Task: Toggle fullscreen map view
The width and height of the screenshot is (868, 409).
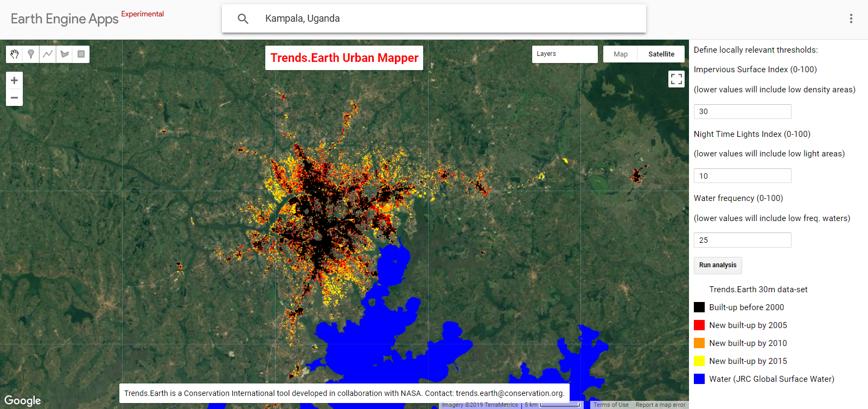Action: tap(676, 79)
